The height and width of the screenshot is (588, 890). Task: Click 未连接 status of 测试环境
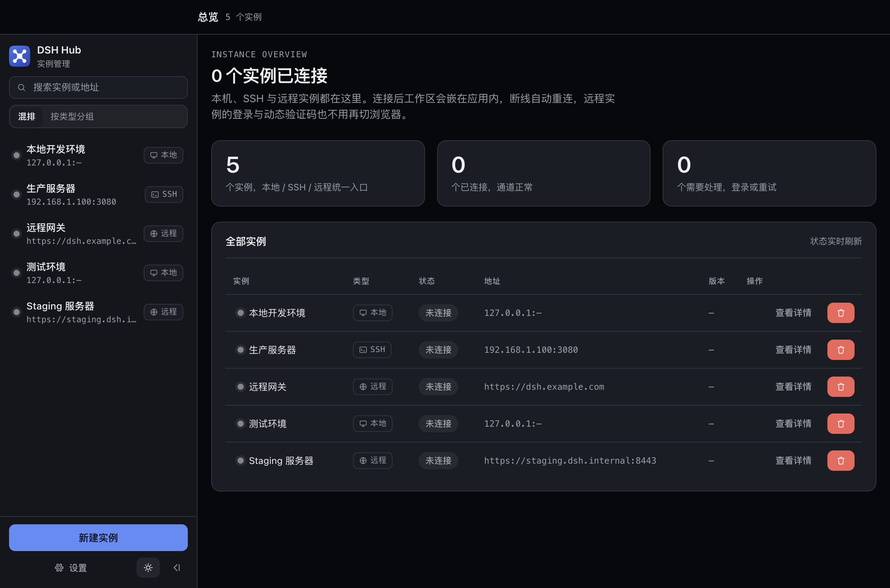coord(438,424)
